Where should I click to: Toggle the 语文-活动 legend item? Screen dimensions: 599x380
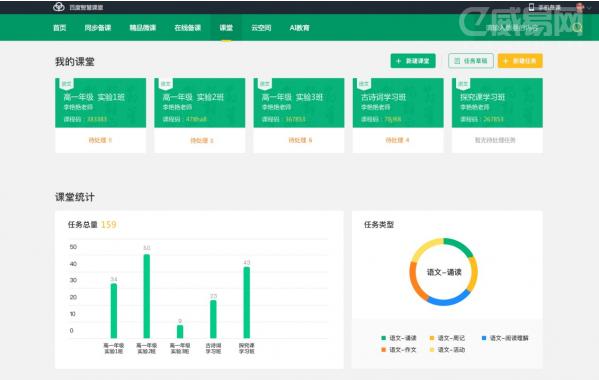tap(447, 349)
